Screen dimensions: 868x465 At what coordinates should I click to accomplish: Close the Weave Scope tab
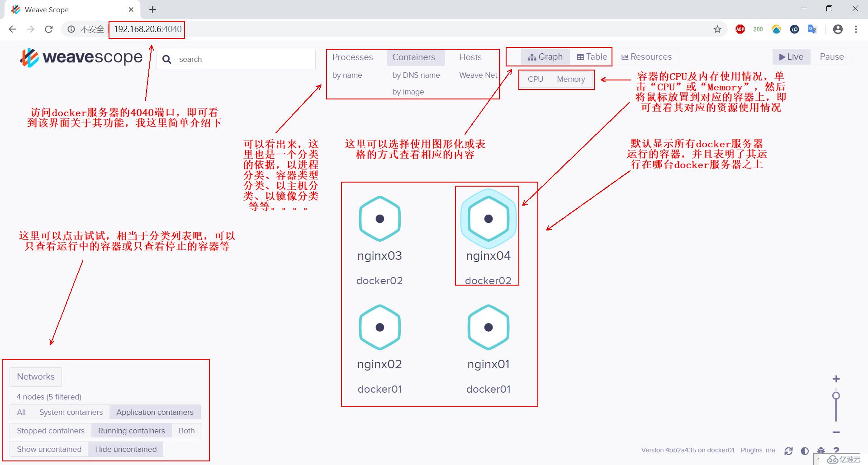131,9
